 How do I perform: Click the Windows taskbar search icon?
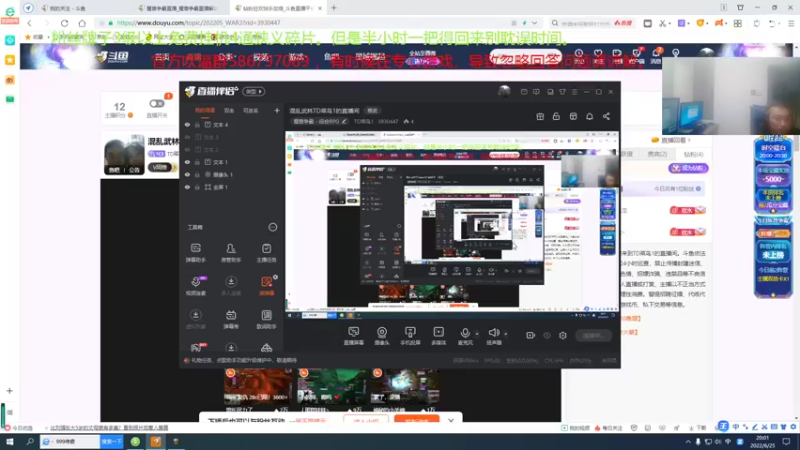click(x=30, y=441)
